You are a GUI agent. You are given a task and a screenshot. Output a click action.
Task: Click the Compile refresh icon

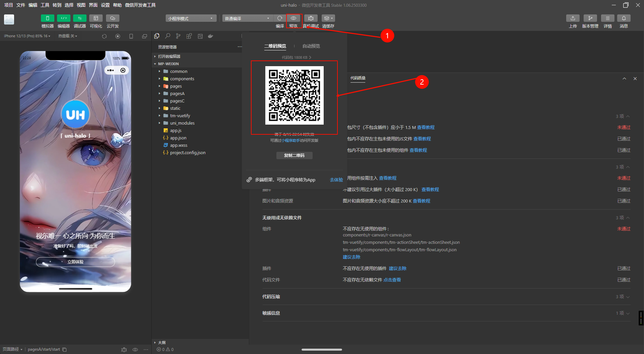click(280, 18)
